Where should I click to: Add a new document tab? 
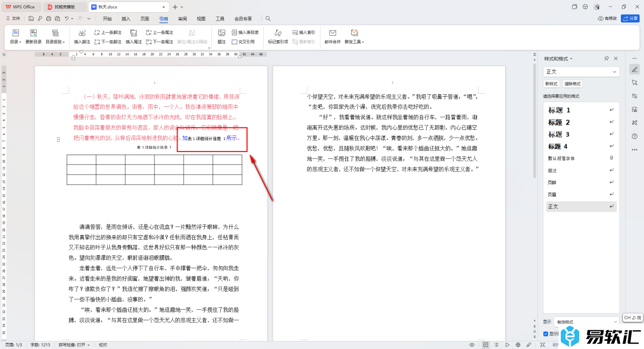[x=175, y=7]
